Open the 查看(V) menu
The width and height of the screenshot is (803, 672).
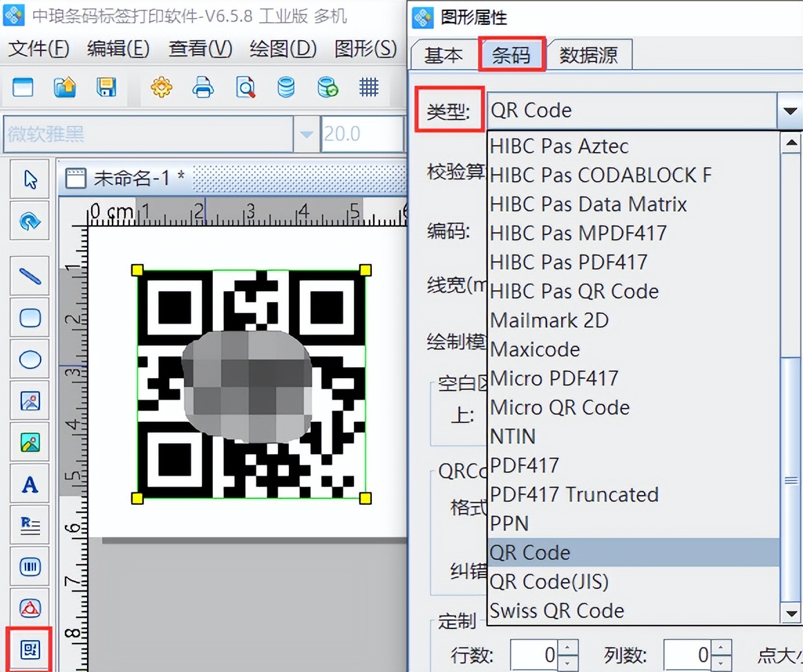tap(200, 48)
